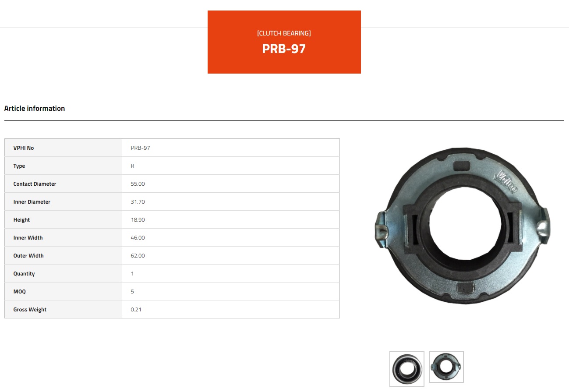Click the Quantity row label
The height and width of the screenshot is (392, 569).
click(x=24, y=274)
